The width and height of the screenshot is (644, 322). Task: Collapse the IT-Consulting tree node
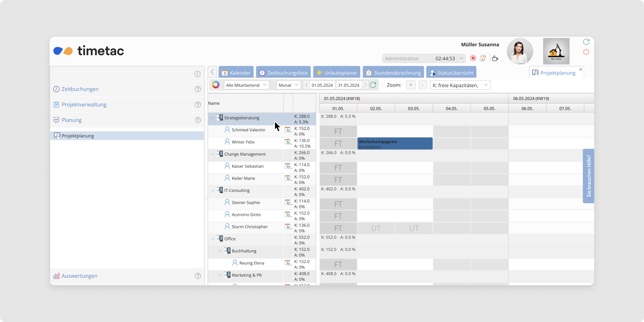click(x=213, y=190)
